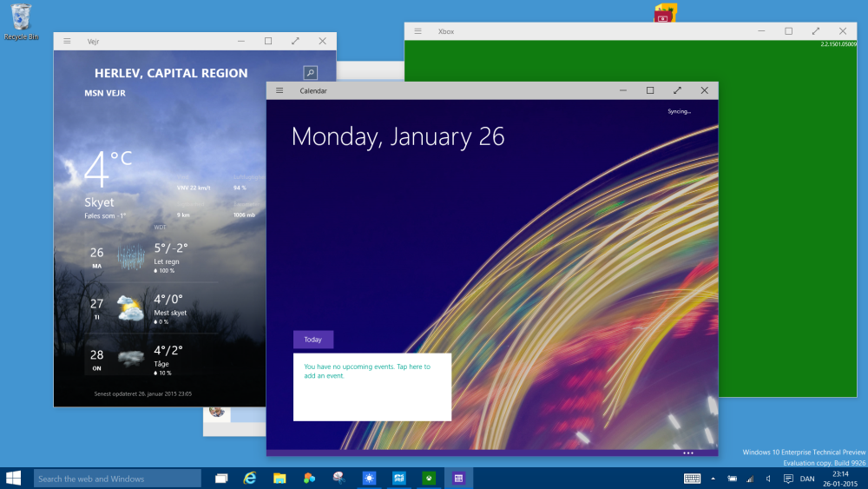Open Task View from the taskbar
Image resolution: width=868 pixels, height=489 pixels.
tap(221, 479)
